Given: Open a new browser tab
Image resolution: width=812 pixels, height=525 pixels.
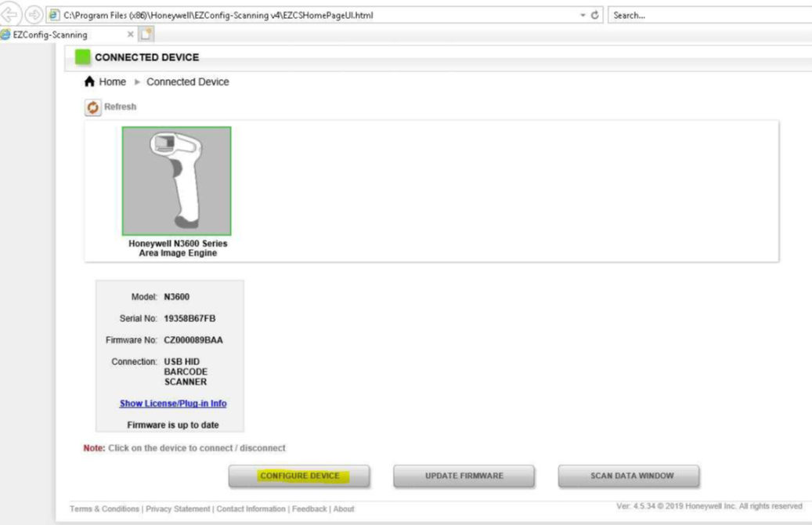Looking at the screenshot, I should point(146,34).
